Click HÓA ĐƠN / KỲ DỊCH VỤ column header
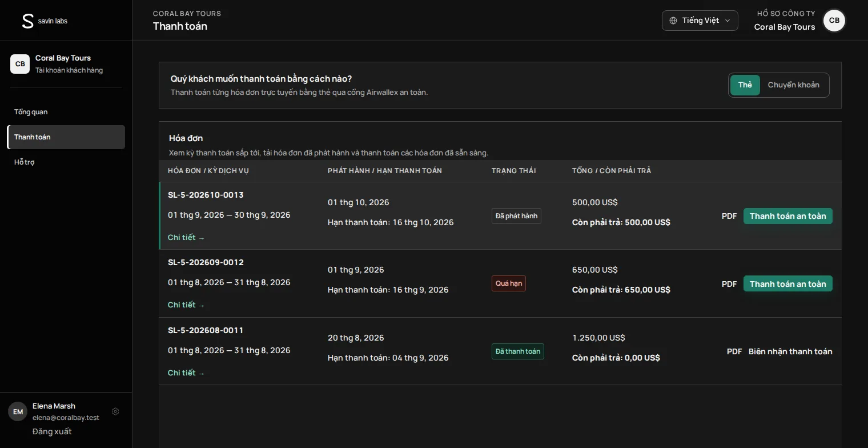 pos(208,171)
